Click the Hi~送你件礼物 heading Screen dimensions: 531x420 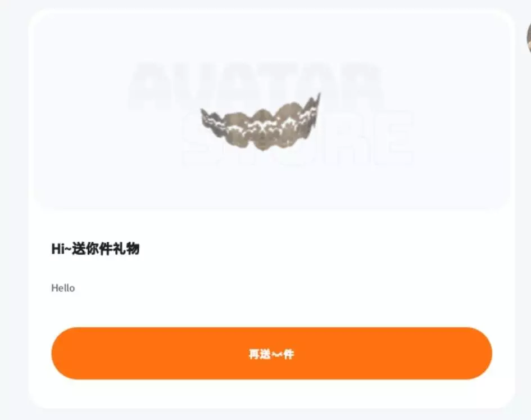click(x=96, y=249)
